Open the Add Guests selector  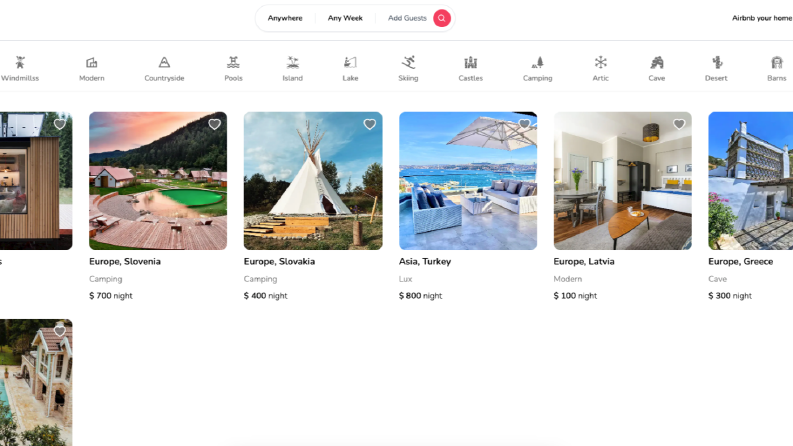(407, 18)
